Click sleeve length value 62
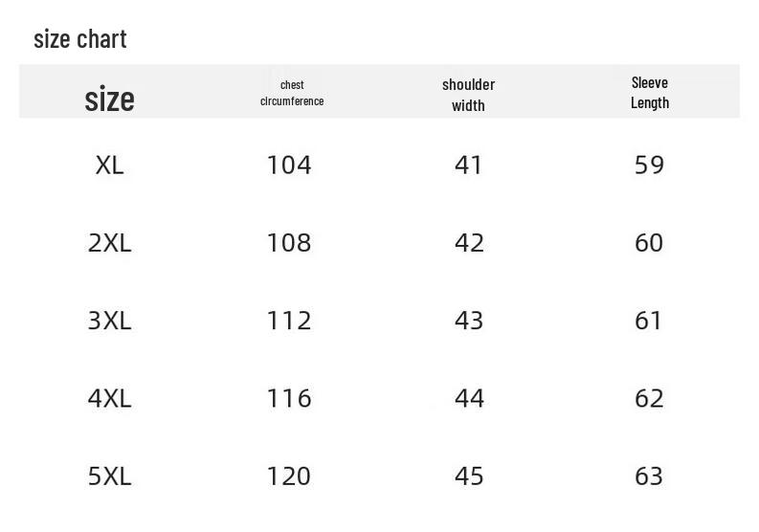Image resolution: width=759 pixels, height=532 pixels. click(649, 399)
